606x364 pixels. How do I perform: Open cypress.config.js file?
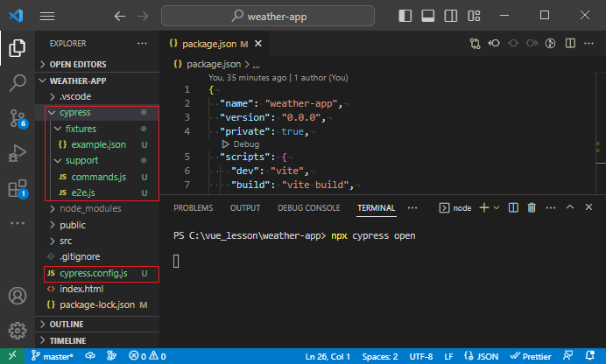[x=97, y=273]
